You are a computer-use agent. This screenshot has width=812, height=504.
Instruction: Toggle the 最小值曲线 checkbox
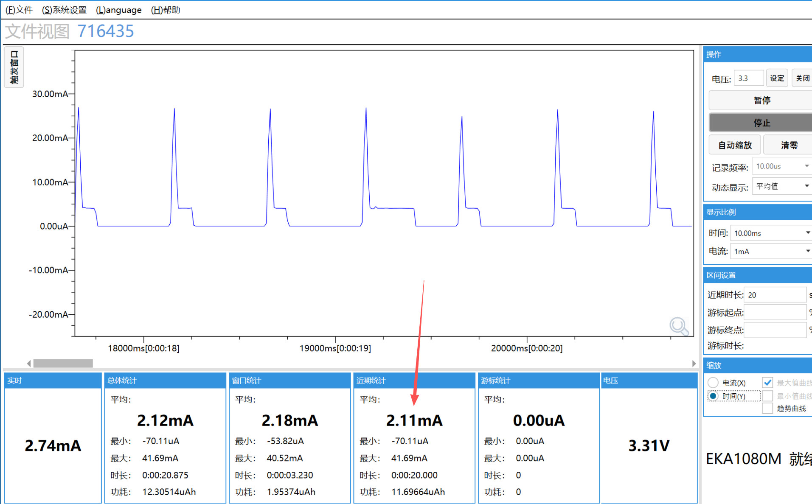(x=767, y=396)
